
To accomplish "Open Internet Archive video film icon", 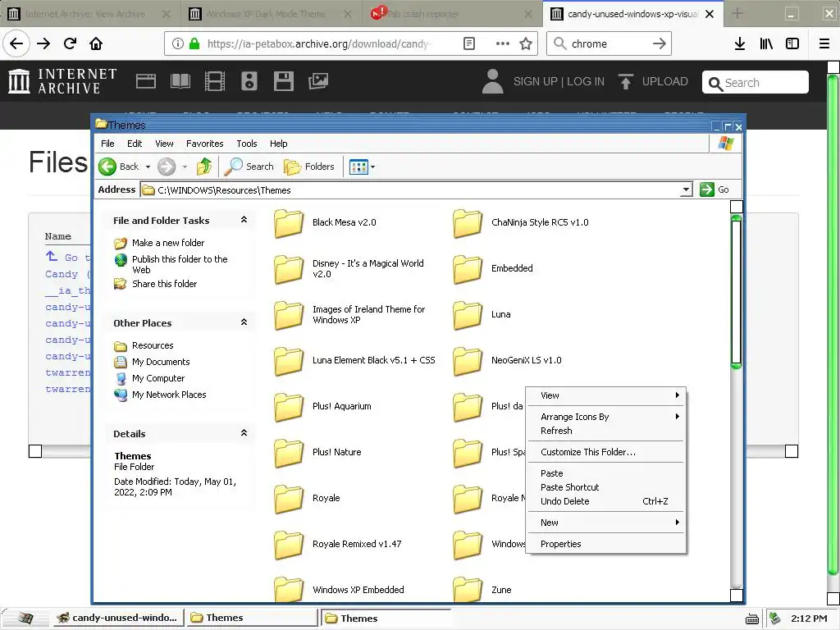I will click(215, 81).
